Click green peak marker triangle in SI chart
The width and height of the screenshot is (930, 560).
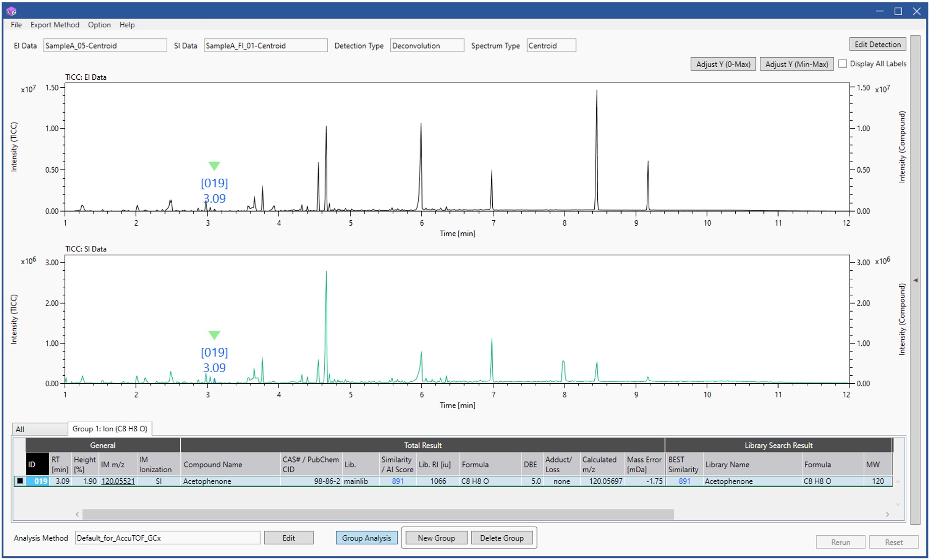point(214,335)
